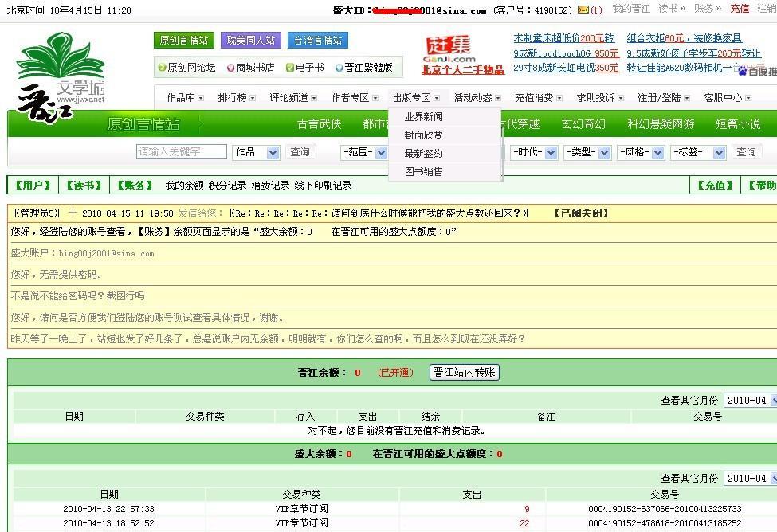Open ad link 木制童床超低价200元转
This screenshot has height=532, width=777.
tap(564, 38)
